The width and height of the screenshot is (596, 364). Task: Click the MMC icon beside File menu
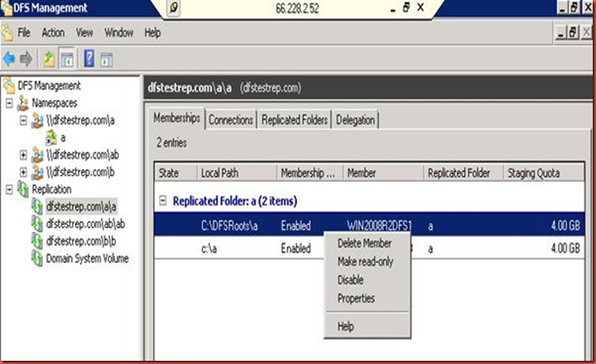[7, 34]
